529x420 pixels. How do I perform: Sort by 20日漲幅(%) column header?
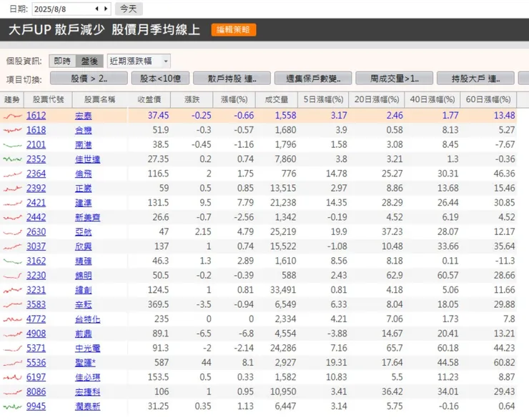[x=377, y=99]
